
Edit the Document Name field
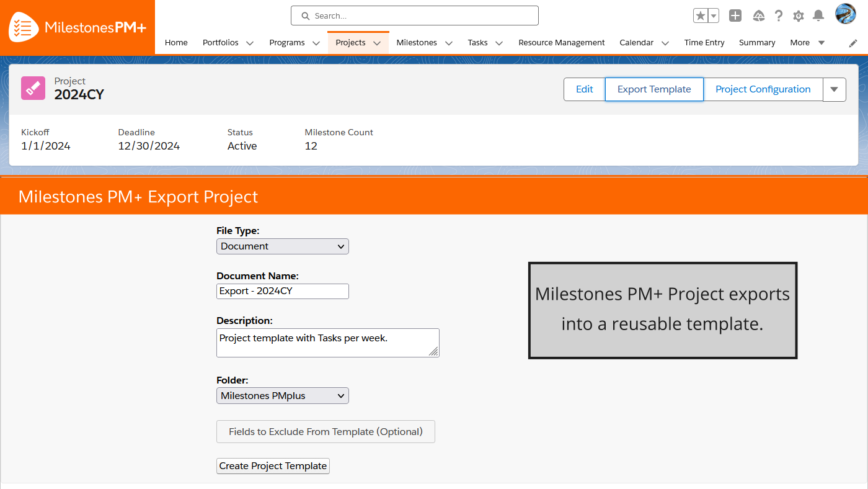click(283, 291)
